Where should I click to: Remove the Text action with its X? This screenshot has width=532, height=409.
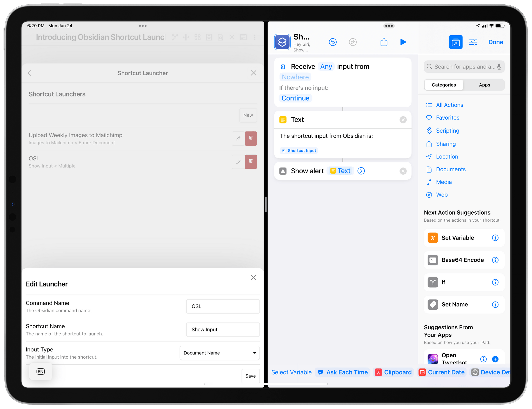coord(403,120)
